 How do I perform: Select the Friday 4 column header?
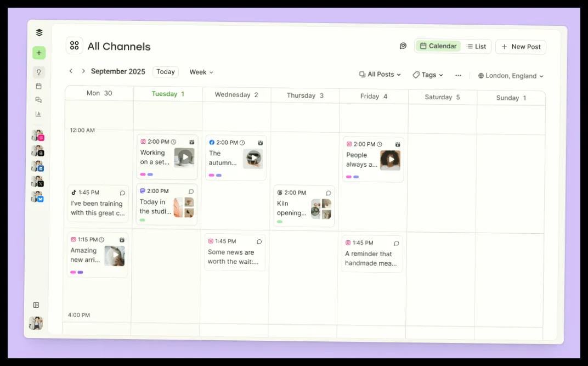click(374, 97)
